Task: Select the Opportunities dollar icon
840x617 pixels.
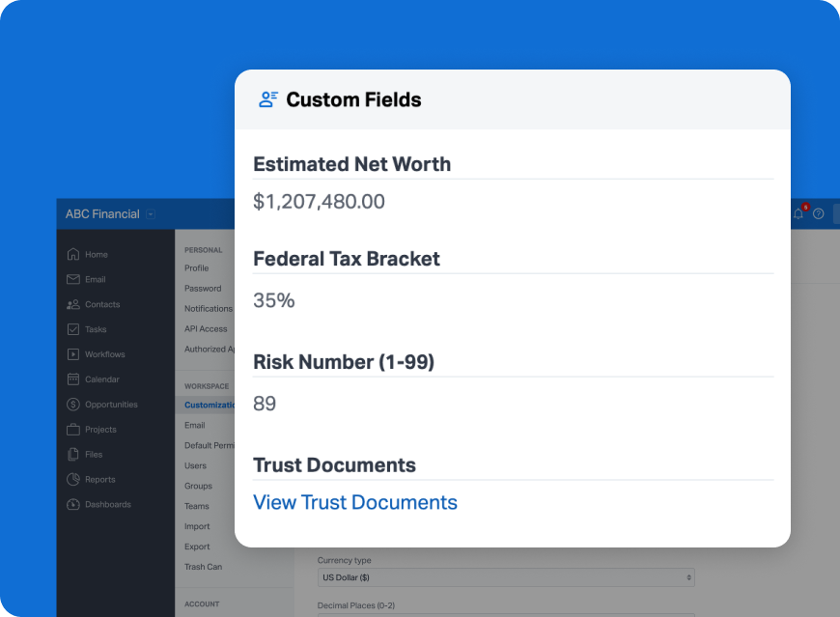Action: 72,405
